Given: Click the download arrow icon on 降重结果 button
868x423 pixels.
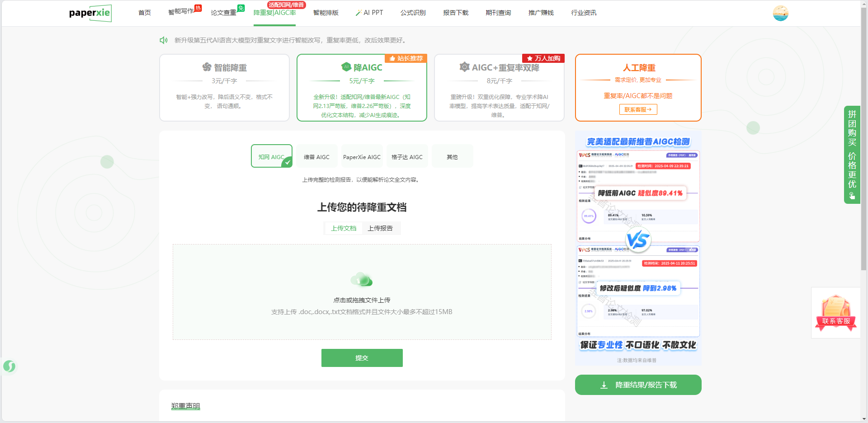Looking at the screenshot, I should 604,385.
